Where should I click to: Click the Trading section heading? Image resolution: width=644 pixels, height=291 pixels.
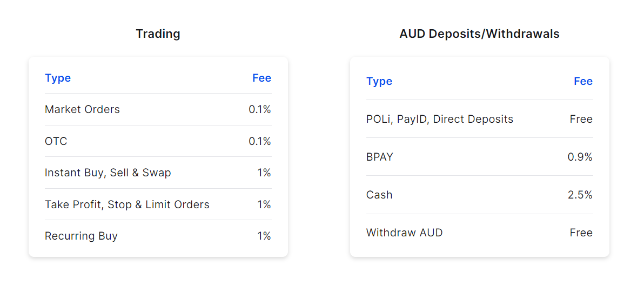click(x=158, y=34)
